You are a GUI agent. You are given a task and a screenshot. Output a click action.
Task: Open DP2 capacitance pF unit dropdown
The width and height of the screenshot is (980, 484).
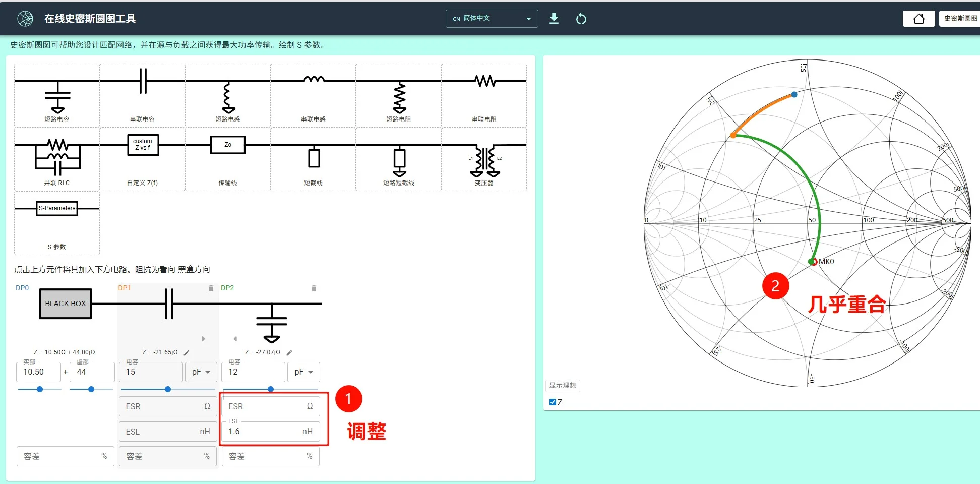tap(304, 372)
